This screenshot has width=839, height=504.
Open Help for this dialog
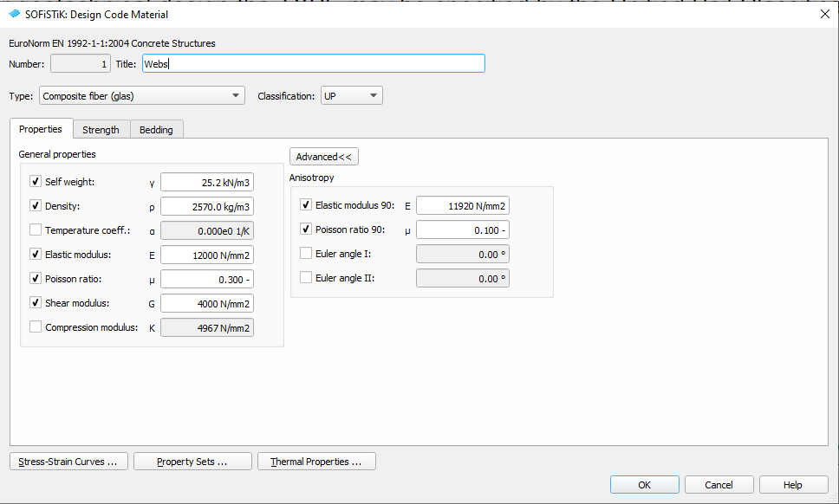[x=794, y=485]
